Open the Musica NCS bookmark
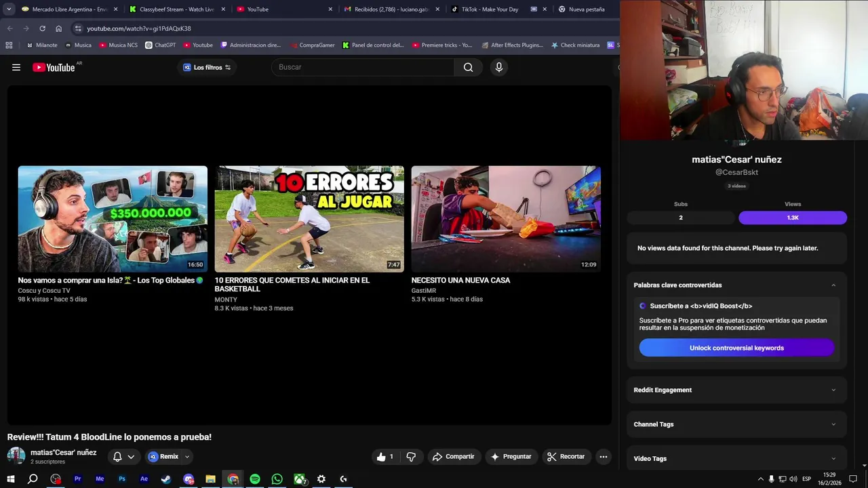The image size is (868, 488). coord(118,45)
